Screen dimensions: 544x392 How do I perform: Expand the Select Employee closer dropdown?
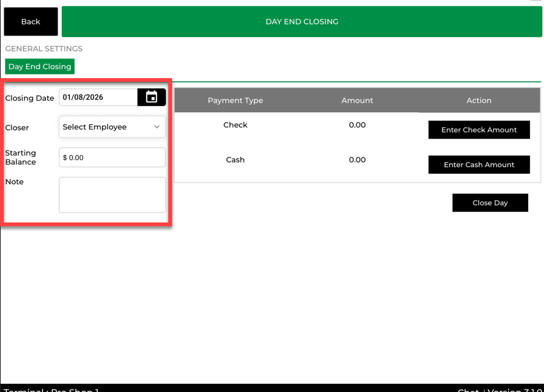112,127
